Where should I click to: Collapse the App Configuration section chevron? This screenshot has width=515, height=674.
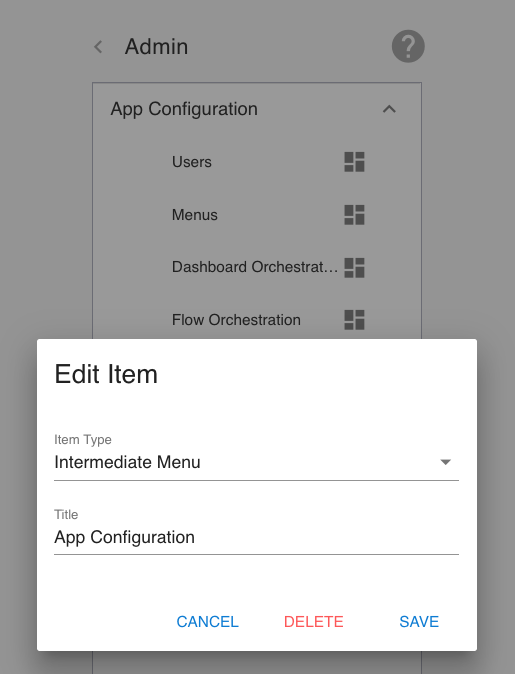pyautogui.click(x=389, y=109)
